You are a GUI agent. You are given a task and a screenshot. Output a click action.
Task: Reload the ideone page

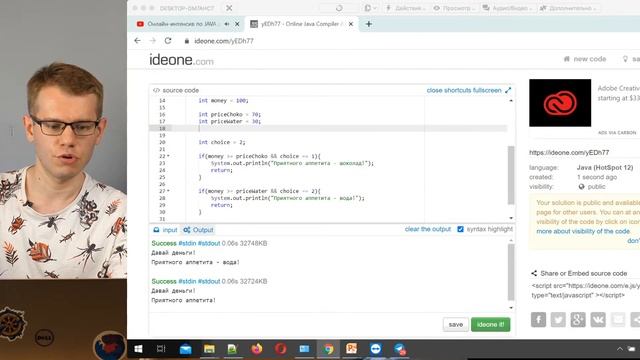coord(168,41)
